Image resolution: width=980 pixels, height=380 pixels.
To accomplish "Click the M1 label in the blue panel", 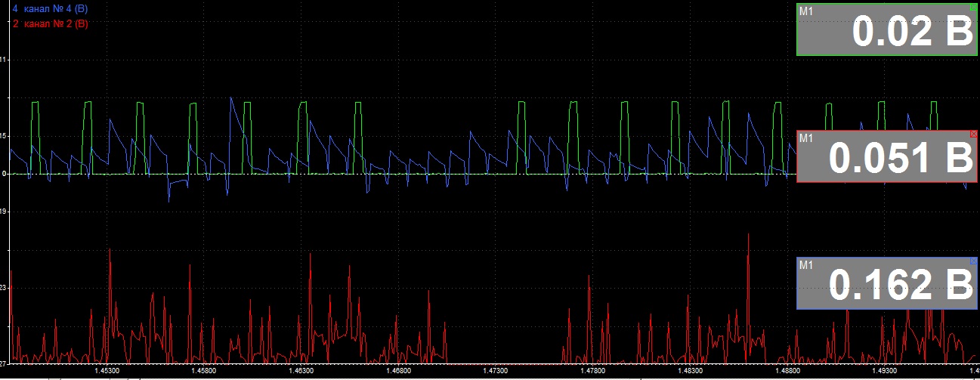I will (805, 265).
